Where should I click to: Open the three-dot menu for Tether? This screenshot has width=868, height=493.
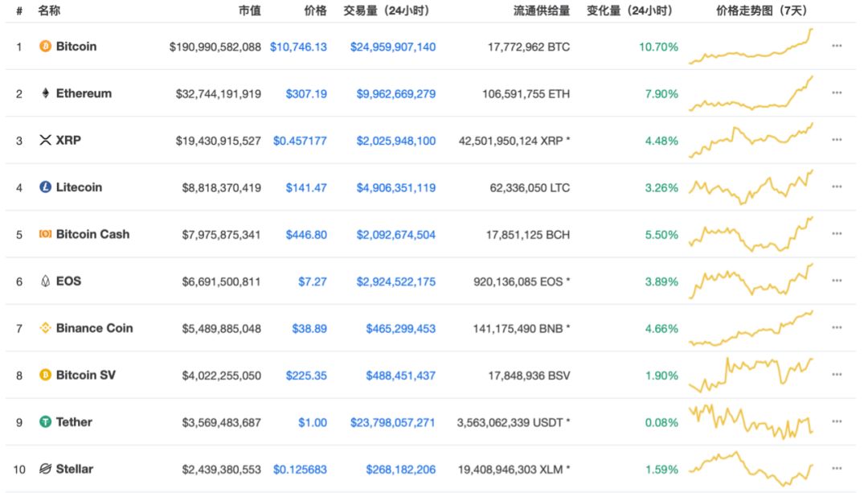tap(837, 422)
